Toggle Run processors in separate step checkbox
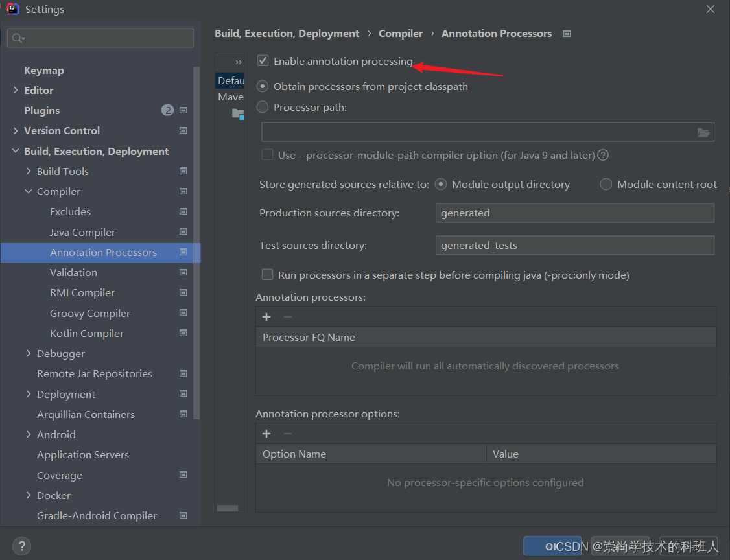730x560 pixels. click(x=267, y=275)
